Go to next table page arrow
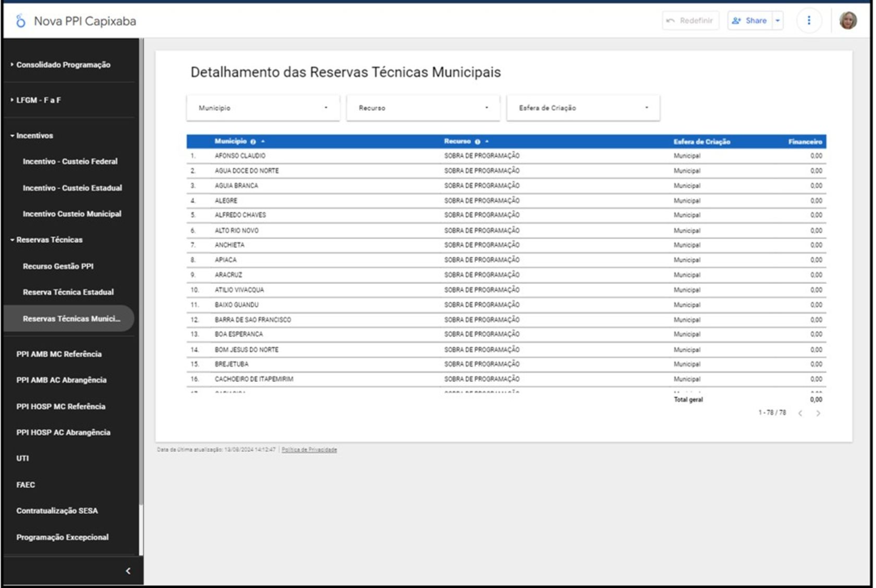The height and width of the screenshot is (588, 876). coord(818,413)
